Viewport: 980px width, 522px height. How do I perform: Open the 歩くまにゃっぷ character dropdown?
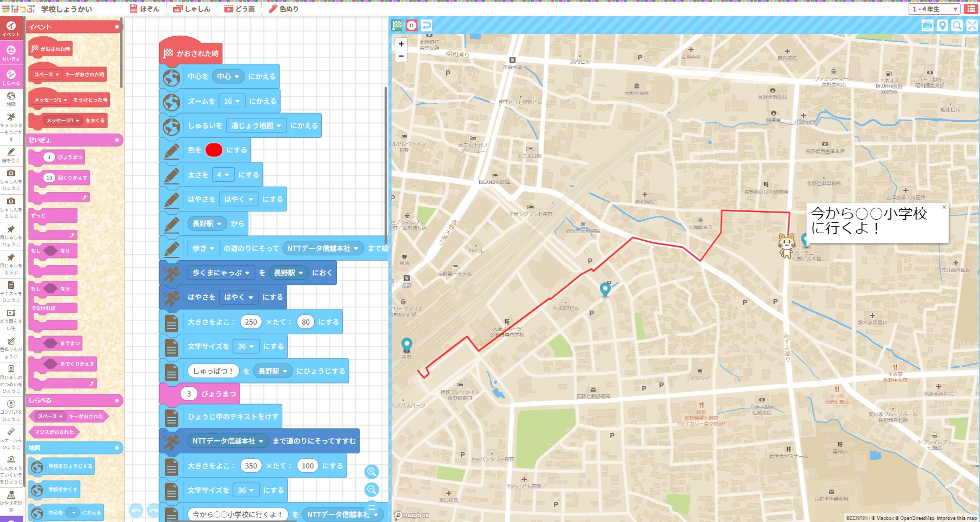[x=221, y=273]
